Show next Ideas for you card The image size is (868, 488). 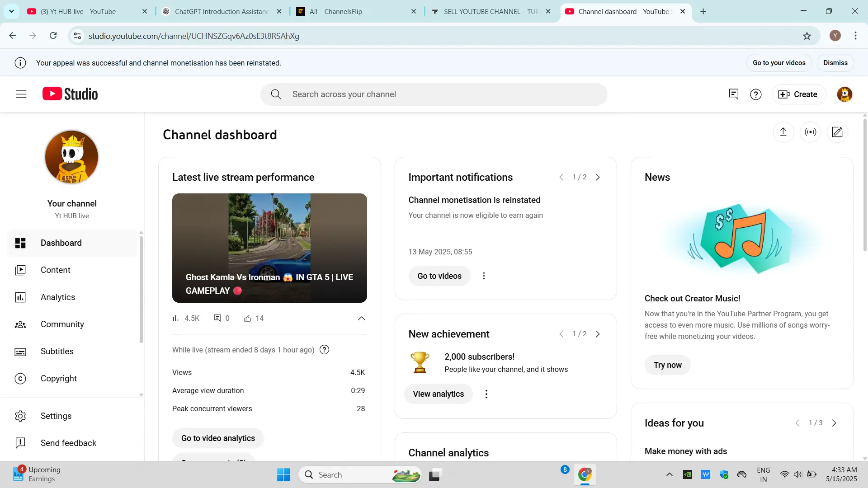834,423
